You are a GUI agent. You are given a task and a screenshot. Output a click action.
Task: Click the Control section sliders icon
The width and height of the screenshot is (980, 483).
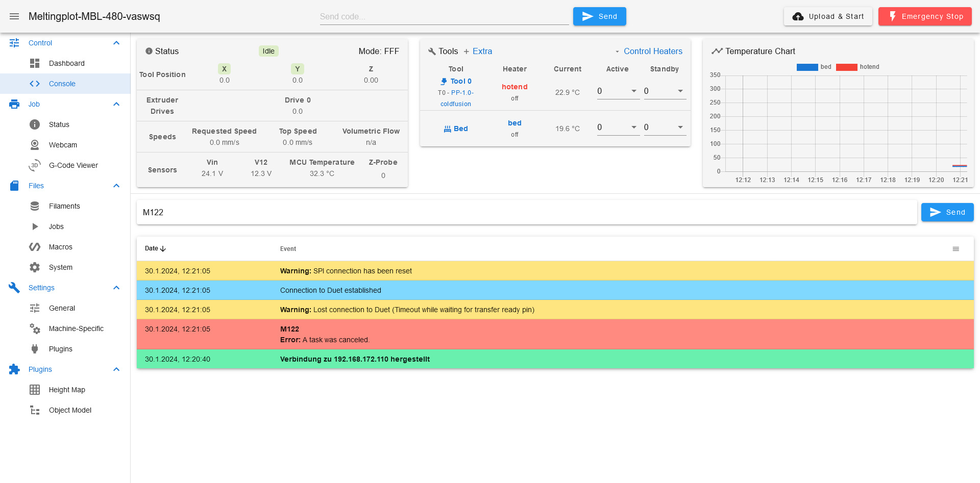pos(14,43)
